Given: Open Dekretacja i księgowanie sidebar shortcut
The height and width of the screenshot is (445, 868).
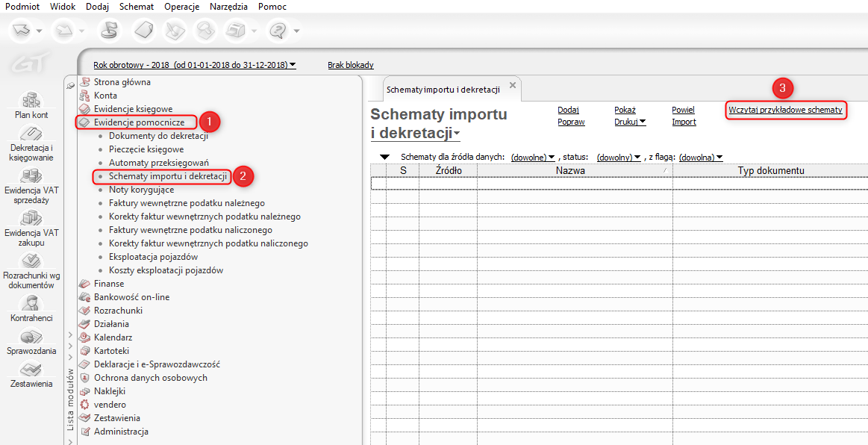Looking at the screenshot, I should point(31,143).
